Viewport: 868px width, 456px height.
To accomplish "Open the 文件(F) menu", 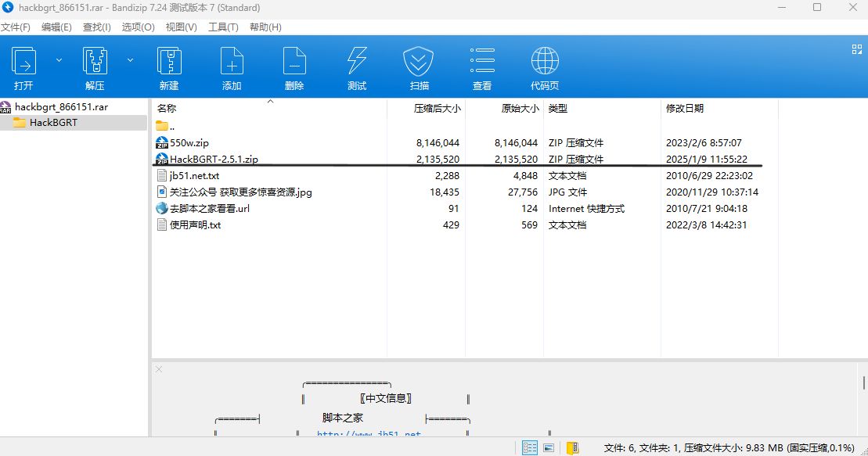I will (x=16, y=27).
